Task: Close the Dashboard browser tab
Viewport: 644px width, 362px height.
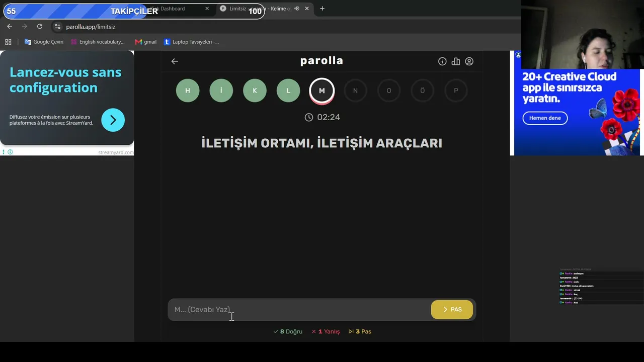Action: 207,9
